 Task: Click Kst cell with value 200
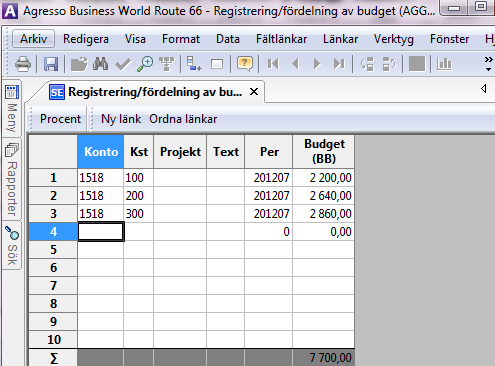pyautogui.click(x=139, y=196)
